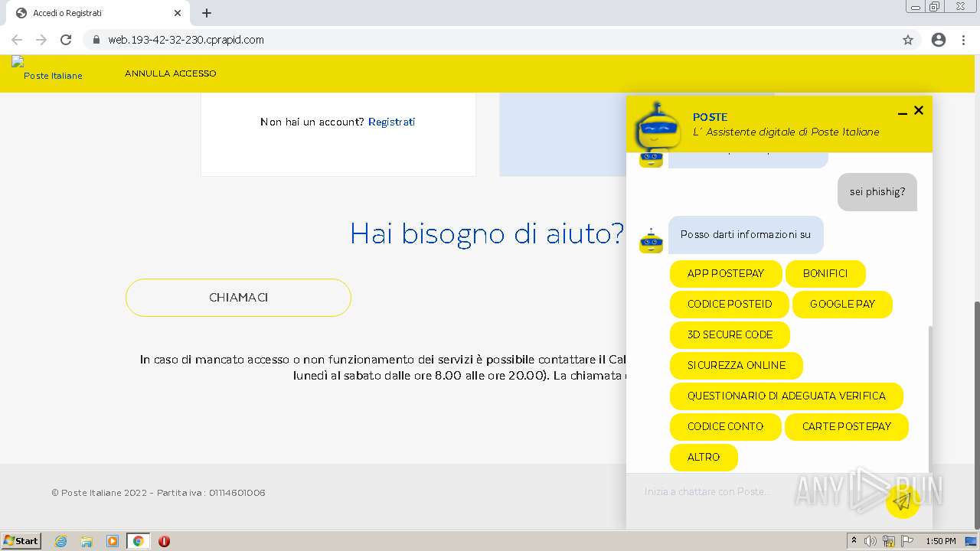Click the red Opera taskbar icon
The width and height of the screenshot is (980, 551).
pos(164,541)
